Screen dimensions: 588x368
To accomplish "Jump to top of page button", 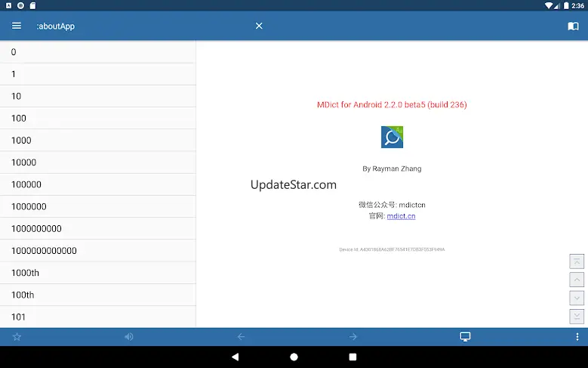I will tap(577, 261).
